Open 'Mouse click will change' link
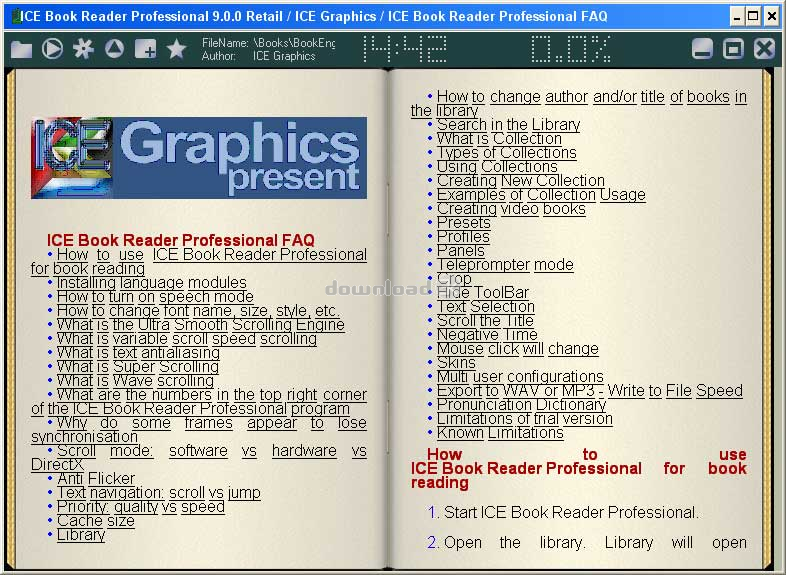The height and width of the screenshot is (575, 786). coord(518,349)
